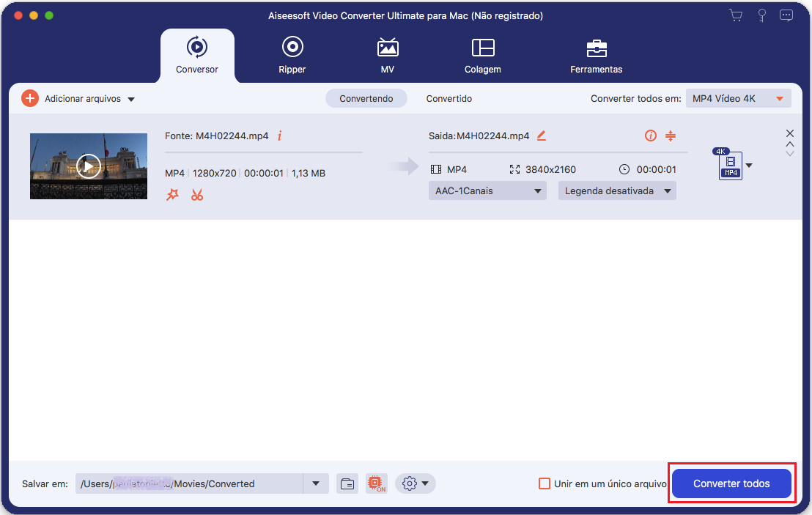Click Adicionar arquivos button
The width and height of the screenshot is (812, 515).
(78, 99)
